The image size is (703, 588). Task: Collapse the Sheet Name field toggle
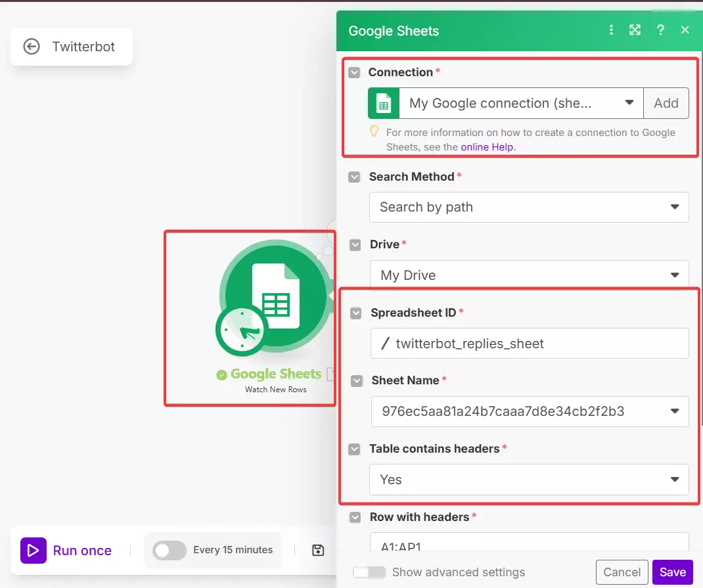(357, 381)
